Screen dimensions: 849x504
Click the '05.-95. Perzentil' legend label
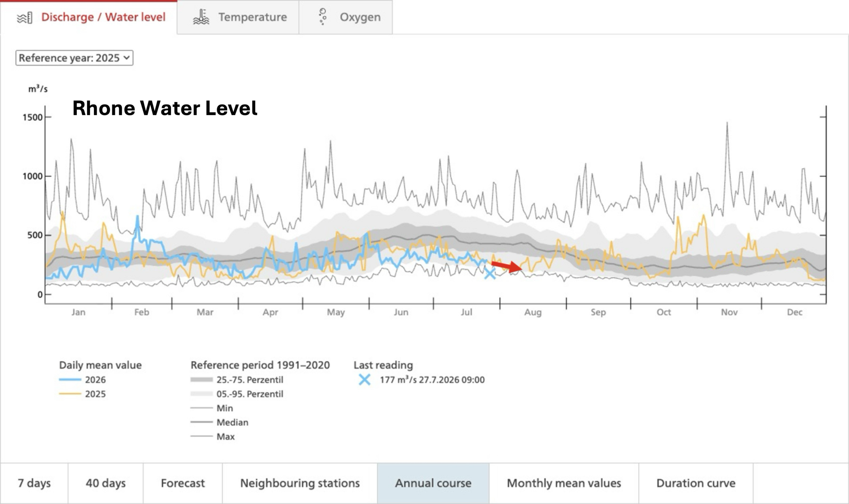point(250,394)
